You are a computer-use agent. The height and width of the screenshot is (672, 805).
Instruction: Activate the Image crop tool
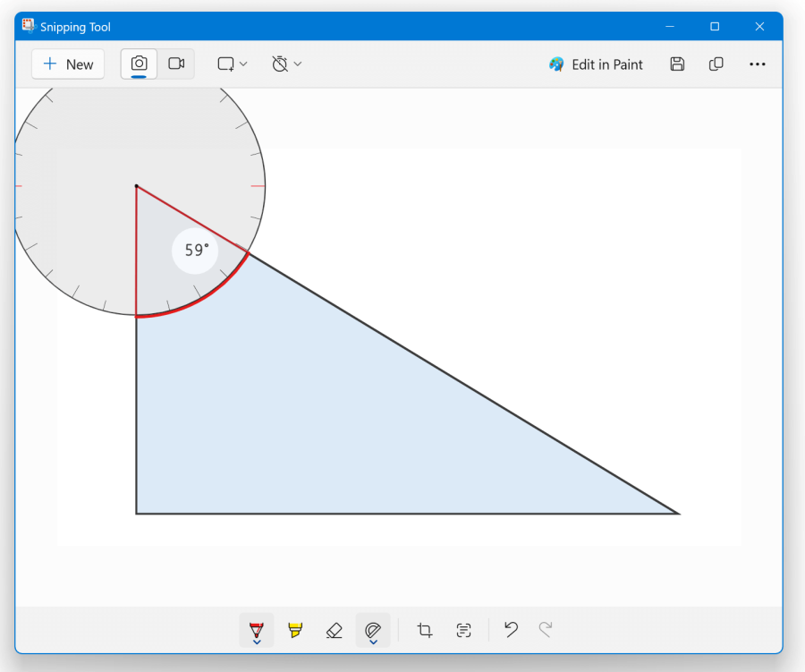[x=425, y=630]
